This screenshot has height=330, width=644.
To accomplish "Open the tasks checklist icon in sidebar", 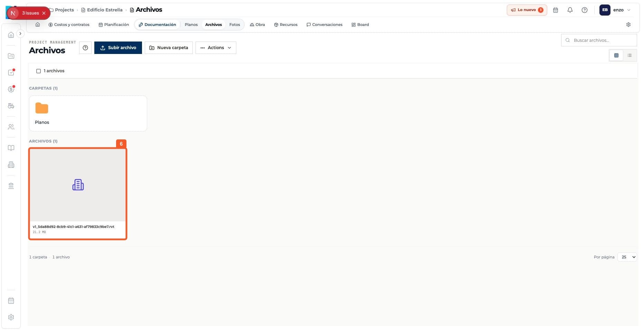I will coord(11,72).
